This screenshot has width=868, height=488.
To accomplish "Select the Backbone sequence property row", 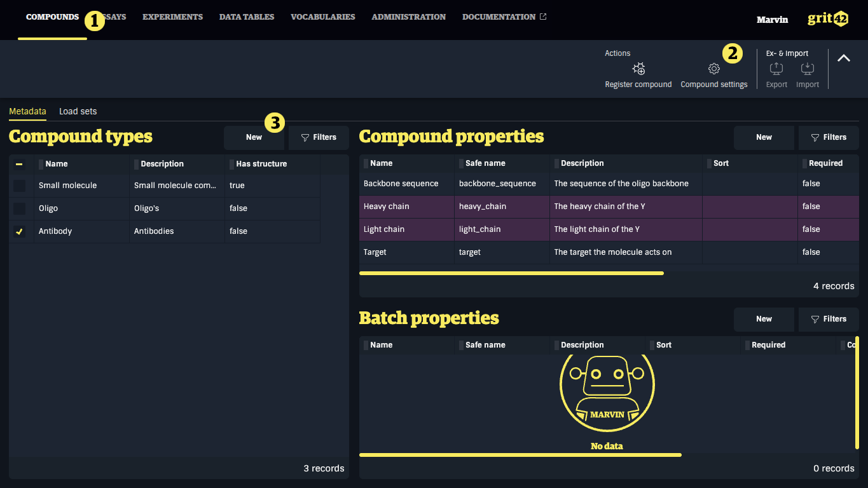I will tap(609, 184).
